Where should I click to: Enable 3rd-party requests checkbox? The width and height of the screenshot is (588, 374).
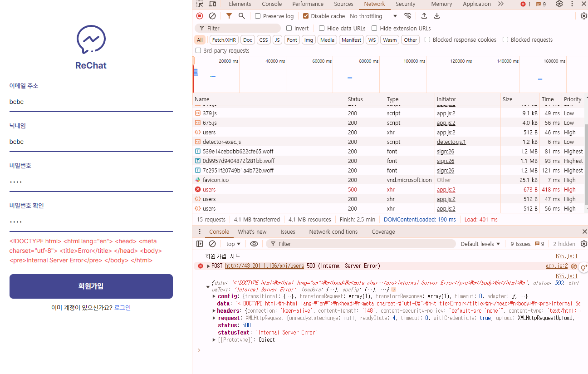pyautogui.click(x=198, y=50)
